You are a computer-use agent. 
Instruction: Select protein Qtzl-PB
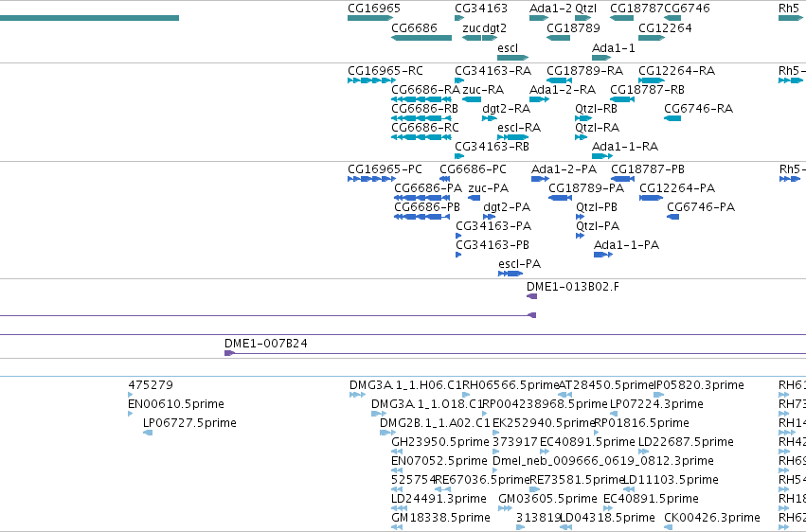pos(580,217)
